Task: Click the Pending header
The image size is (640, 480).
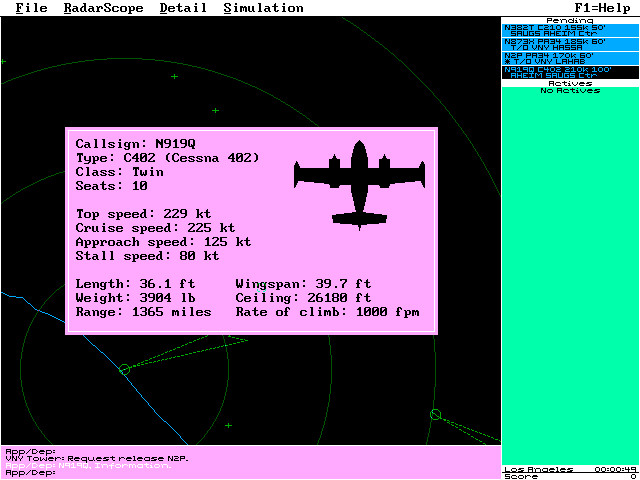Action: [x=570, y=20]
